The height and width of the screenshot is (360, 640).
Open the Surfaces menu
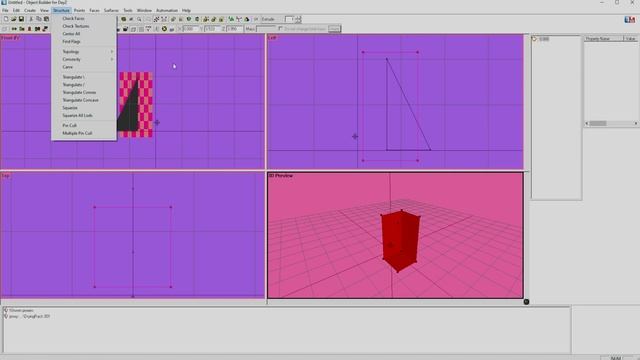point(111,10)
